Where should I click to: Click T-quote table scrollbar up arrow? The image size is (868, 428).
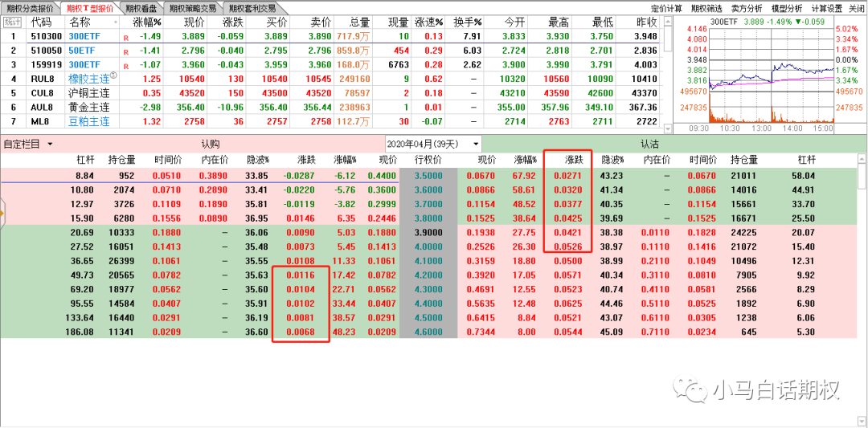click(x=862, y=159)
